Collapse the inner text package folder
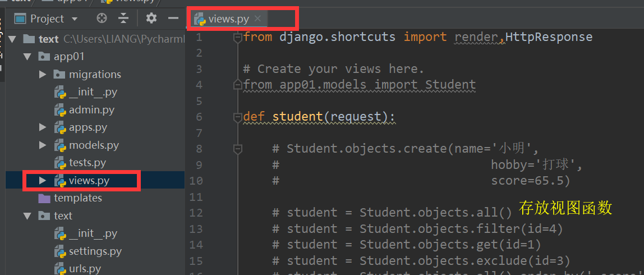Image resolution: width=644 pixels, height=275 pixels. pos(26,216)
